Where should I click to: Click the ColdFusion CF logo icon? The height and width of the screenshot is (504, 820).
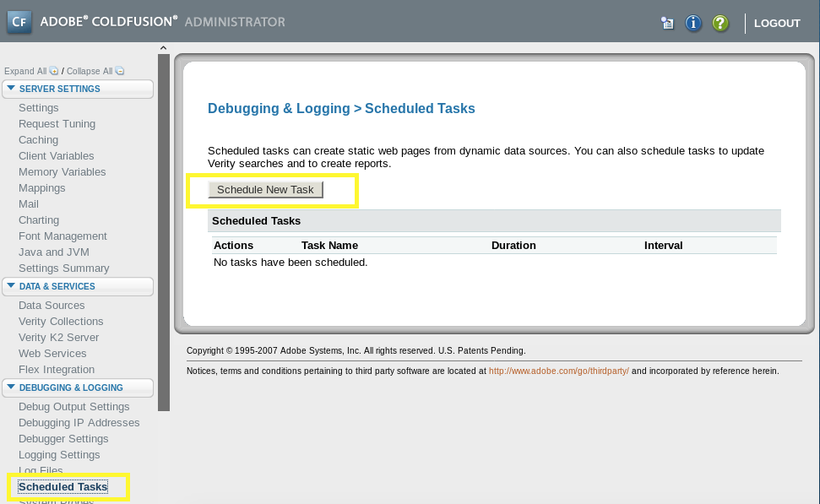click(x=19, y=22)
